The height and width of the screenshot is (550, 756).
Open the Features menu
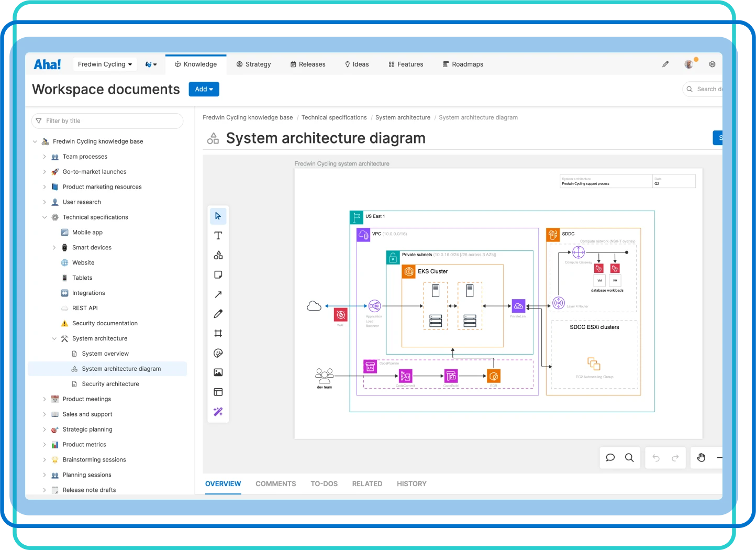tap(406, 64)
